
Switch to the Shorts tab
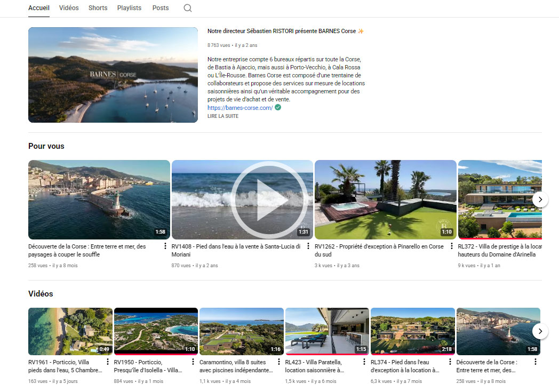(98, 8)
